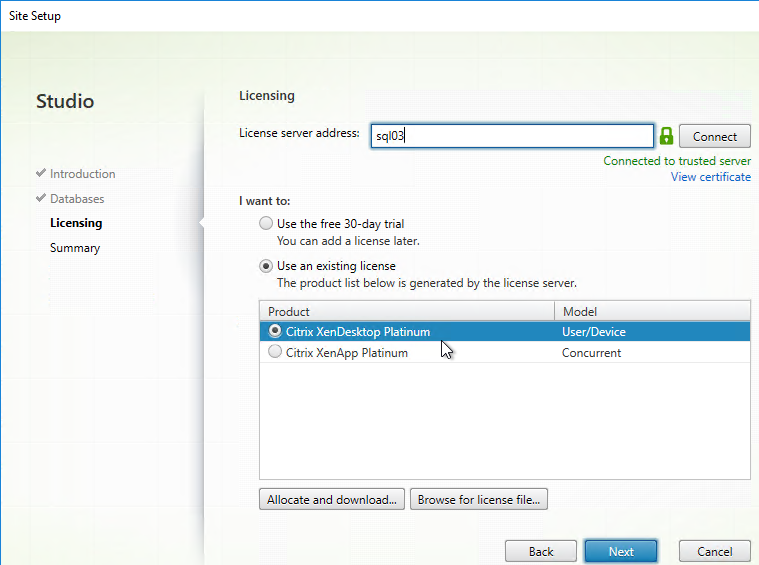Viewport: 759px width, 565px height.
Task: Click the checkmark icon beside Databases
Action: point(41,198)
